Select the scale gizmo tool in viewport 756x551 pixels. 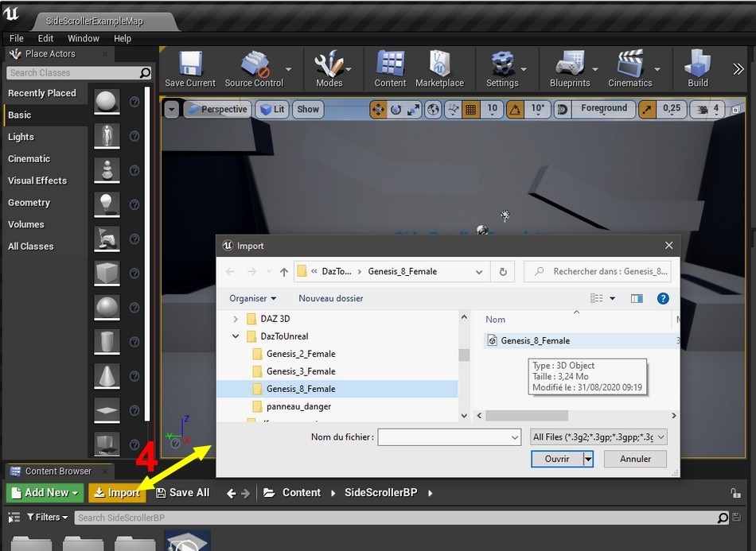[x=413, y=110]
